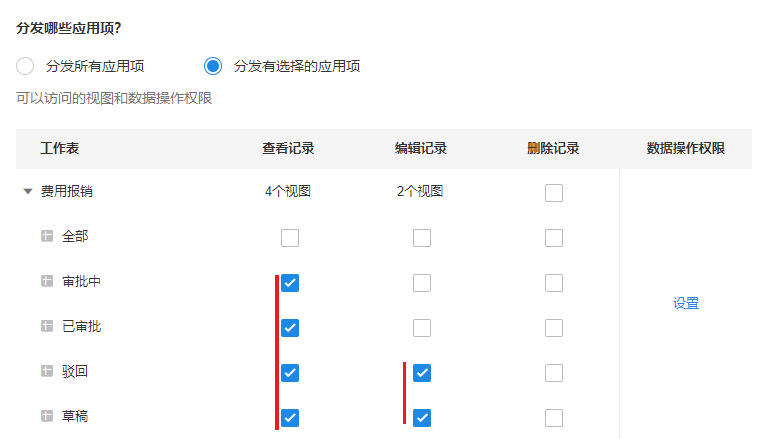Open the 设置 data permission link
The image size is (763, 439).
pos(686,304)
